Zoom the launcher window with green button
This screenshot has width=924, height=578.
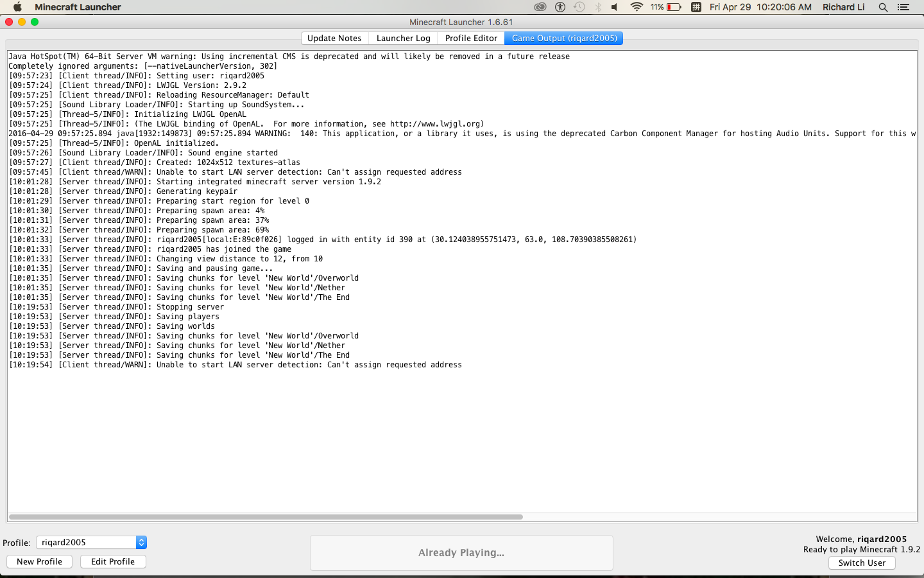tap(35, 22)
